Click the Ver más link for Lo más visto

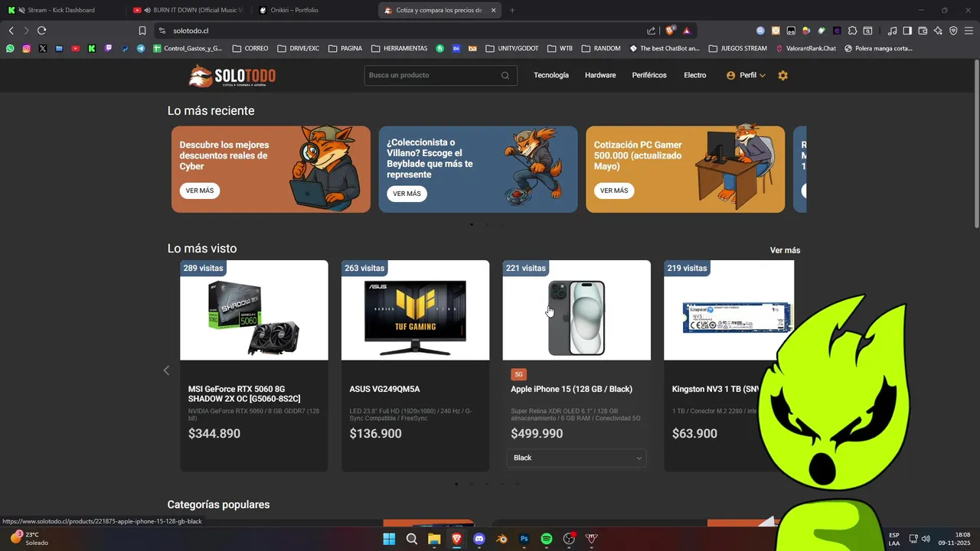pos(785,250)
